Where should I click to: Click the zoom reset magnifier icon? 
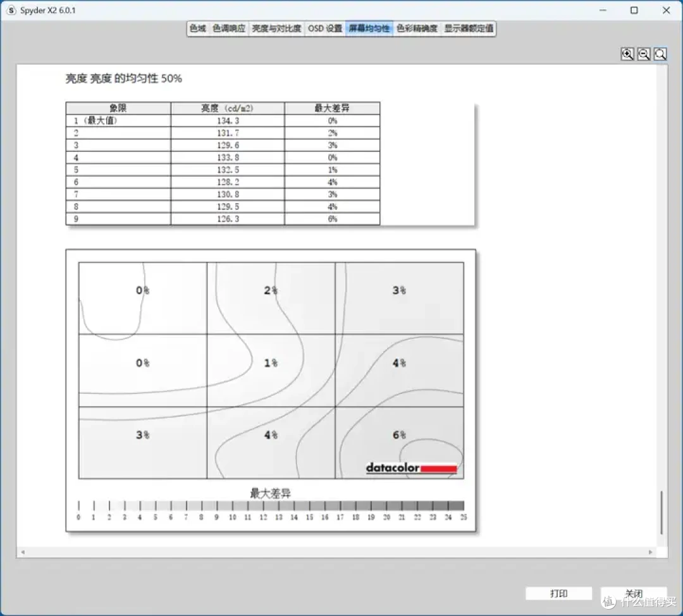click(x=660, y=54)
